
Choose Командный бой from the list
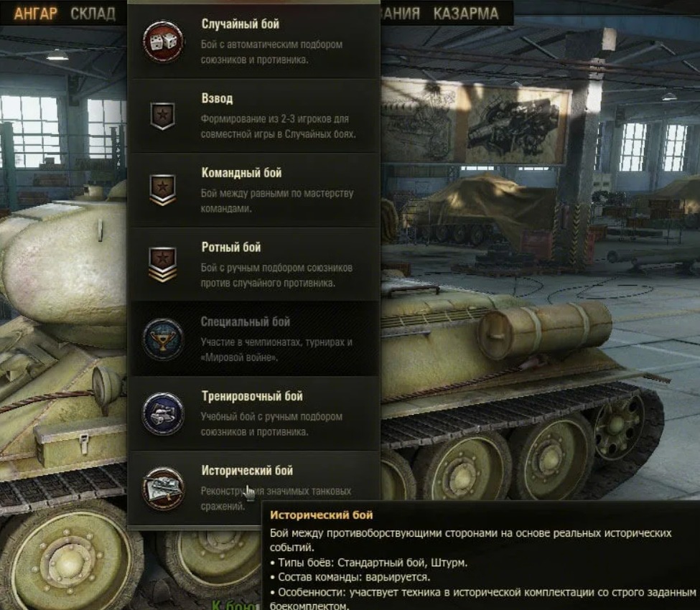[x=241, y=173]
